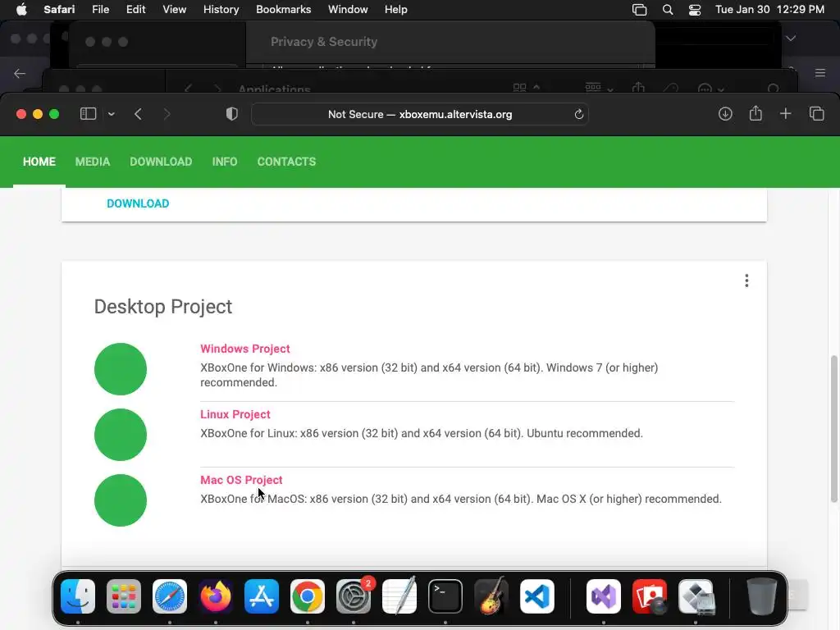Open System Settings from the Dock
Image resolution: width=840 pixels, height=630 pixels.
pos(354,596)
